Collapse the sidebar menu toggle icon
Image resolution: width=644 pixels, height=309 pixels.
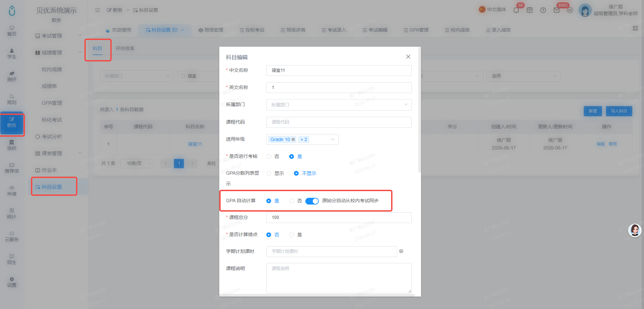[x=98, y=10]
